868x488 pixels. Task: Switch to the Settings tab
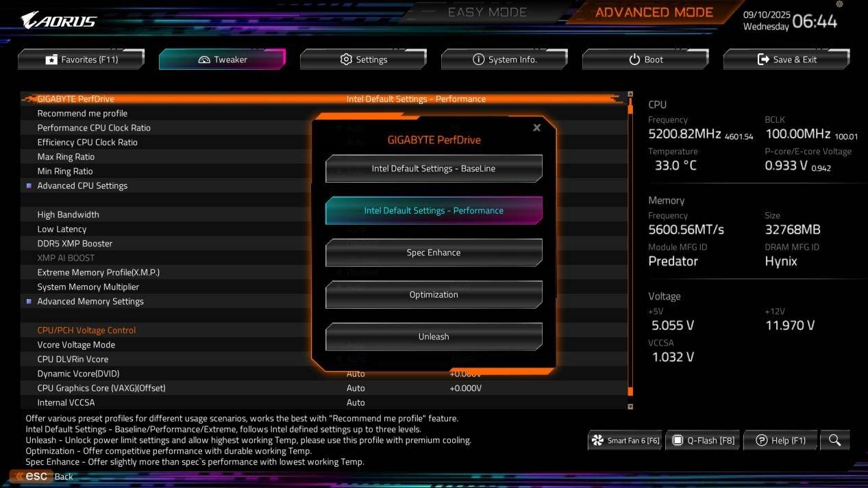coord(363,60)
